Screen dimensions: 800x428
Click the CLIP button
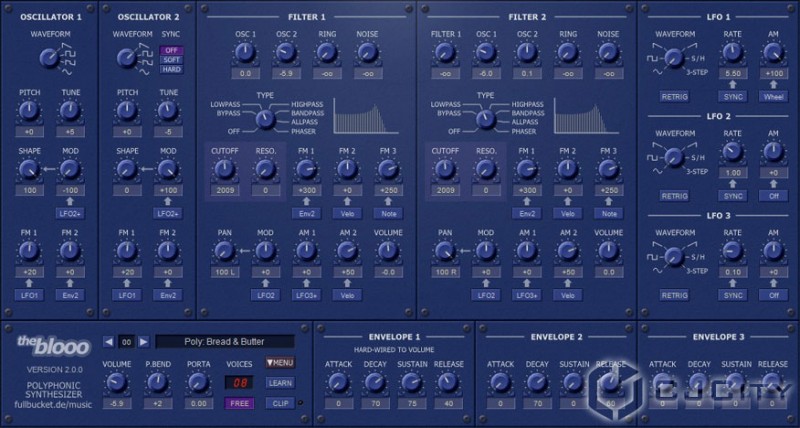click(280, 403)
